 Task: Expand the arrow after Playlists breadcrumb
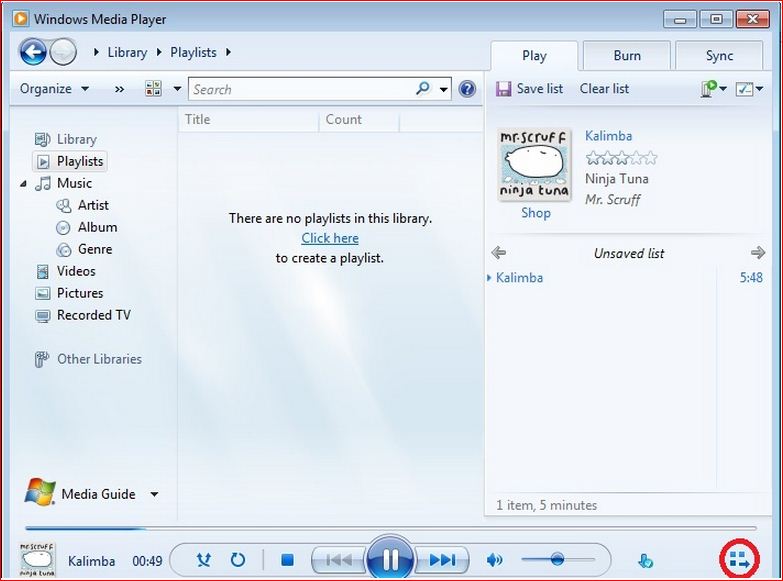coord(228,52)
